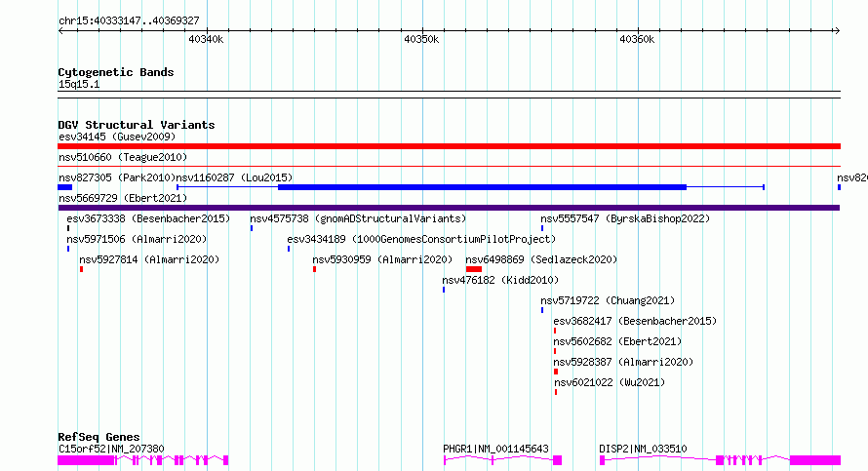Viewport: 868px width, 471px height.
Task: Open the nsv510660 (Teague2010) variant label
Action: 123,157
